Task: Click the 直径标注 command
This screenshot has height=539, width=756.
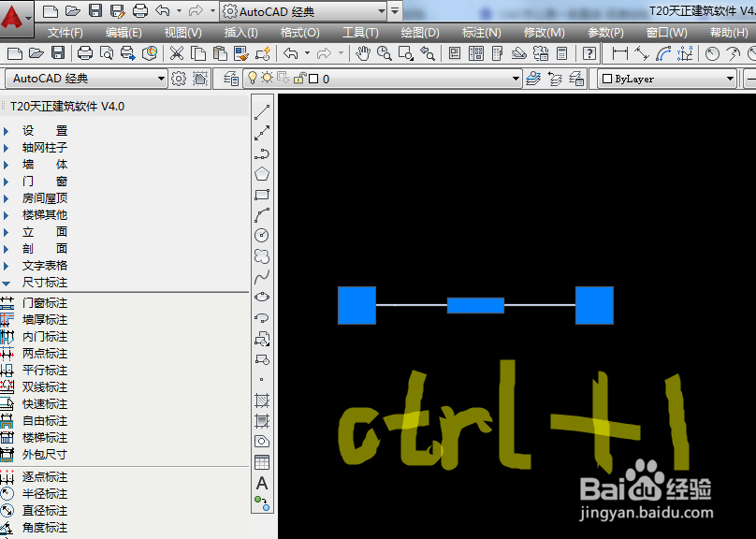Action: [44, 511]
